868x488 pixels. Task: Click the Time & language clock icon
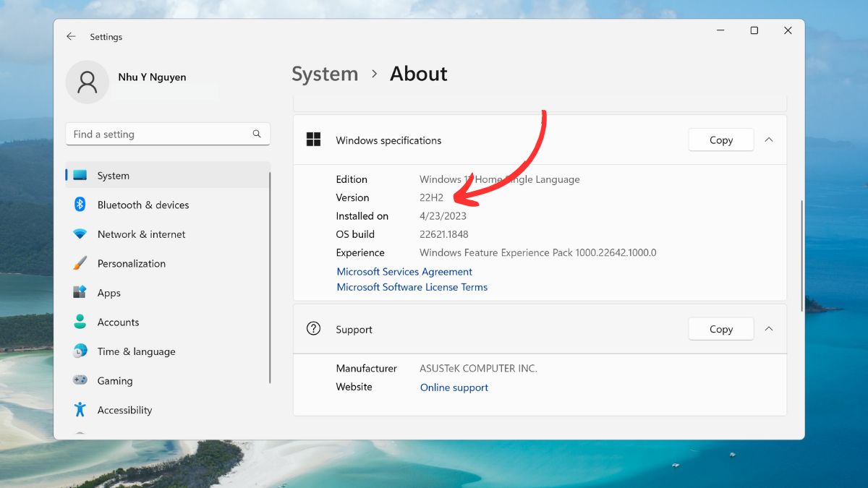point(80,351)
